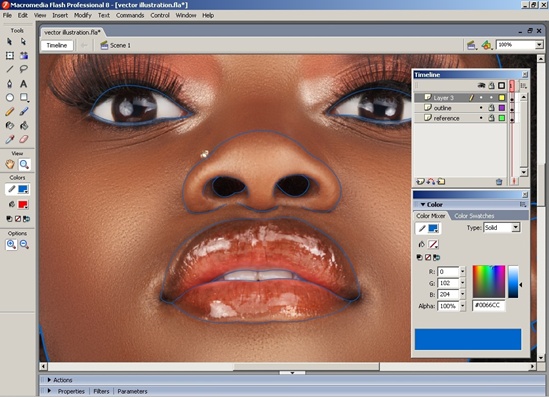The image size is (549, 397).
Task: Open the B value slider arrow
Action: 463,294
